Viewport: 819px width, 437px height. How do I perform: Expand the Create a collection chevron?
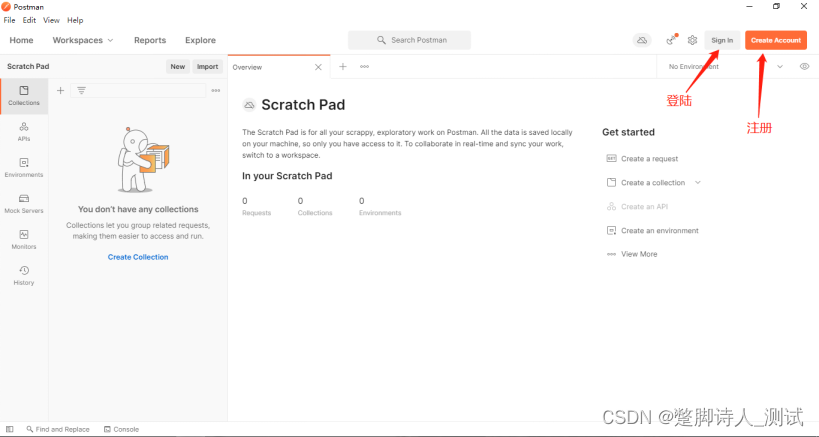[x=698, y=183]
